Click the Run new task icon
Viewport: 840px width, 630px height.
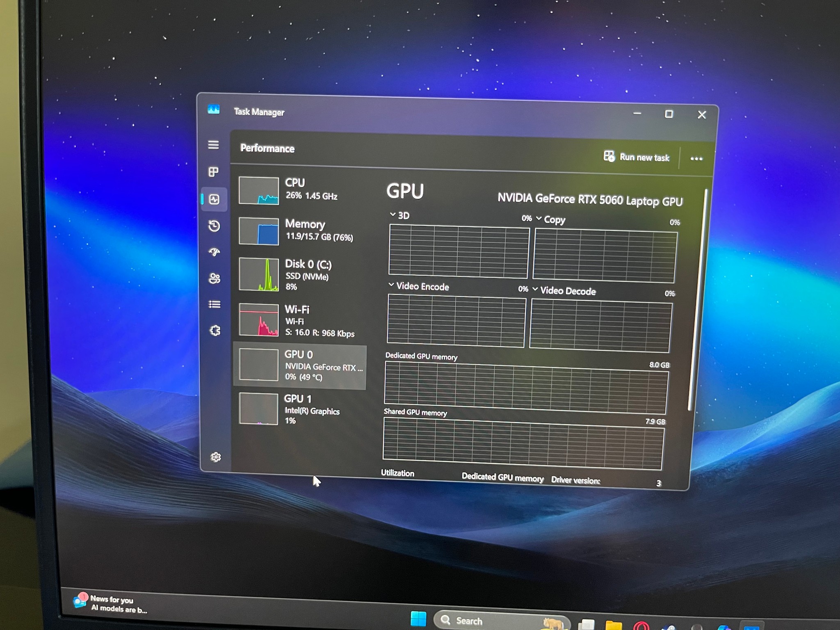tap(609, 156)
